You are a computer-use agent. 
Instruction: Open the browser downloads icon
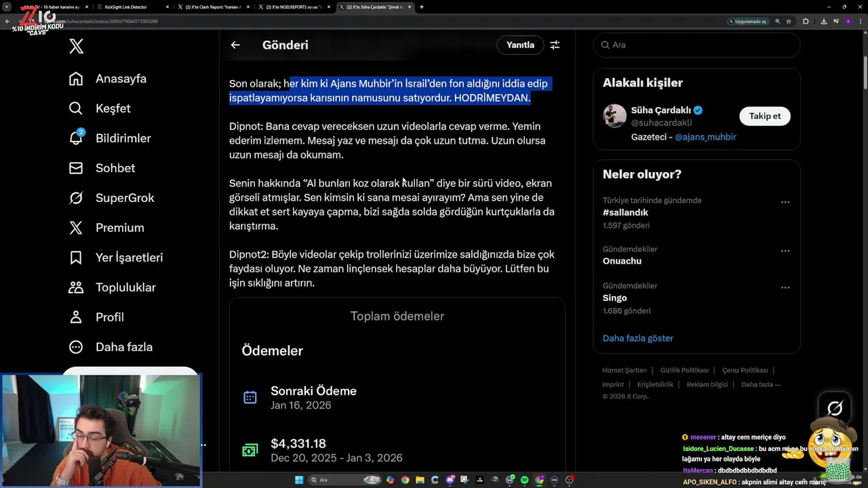(x=824, y=22)
